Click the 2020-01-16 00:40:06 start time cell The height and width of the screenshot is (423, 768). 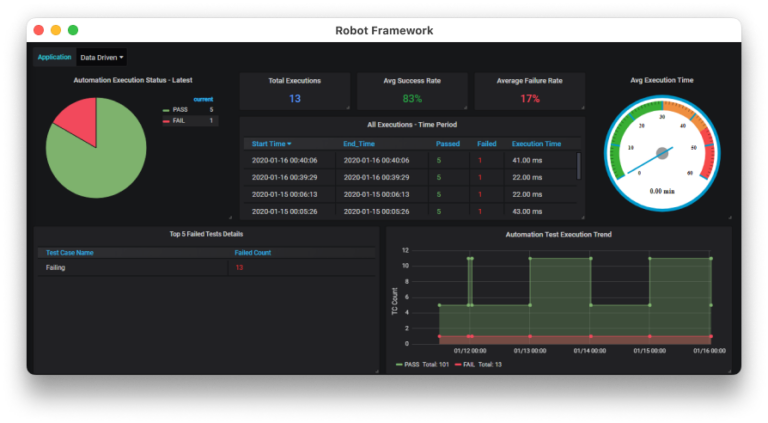pyautogui.click(x=285, y=160)
